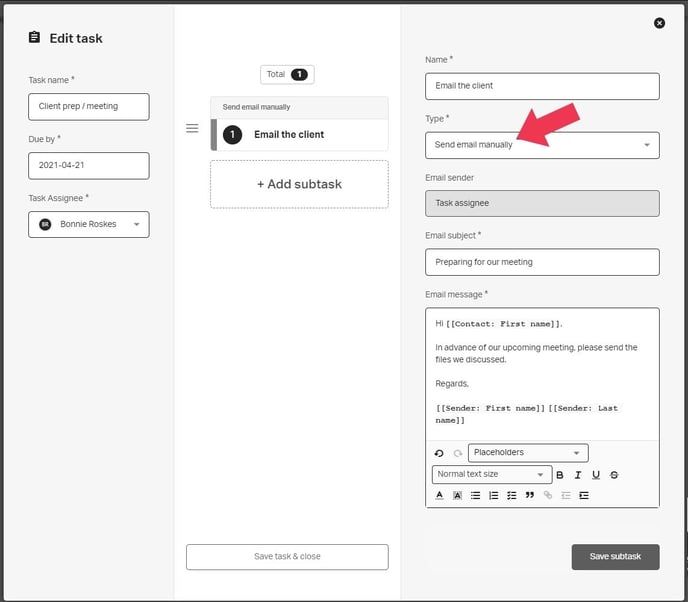This screenshot has height=602, width=688.
Task: Toggle italic formatting in the email message
Action: 578,475
